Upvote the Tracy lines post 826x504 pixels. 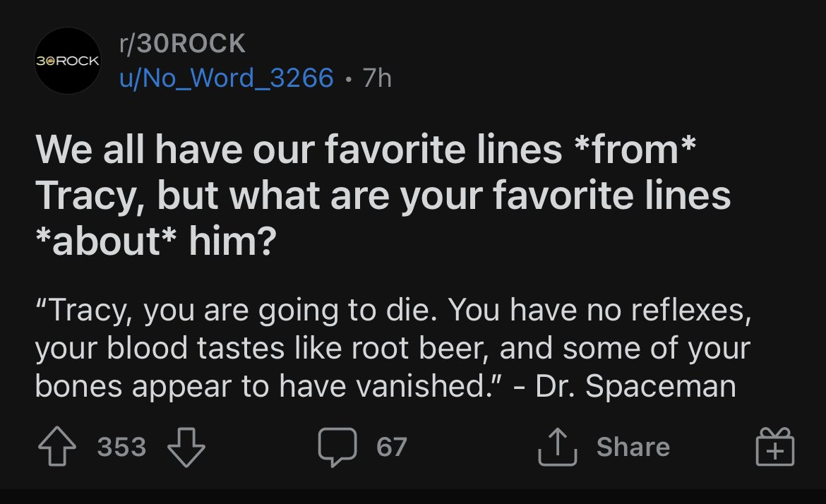(x=57, y=447)
